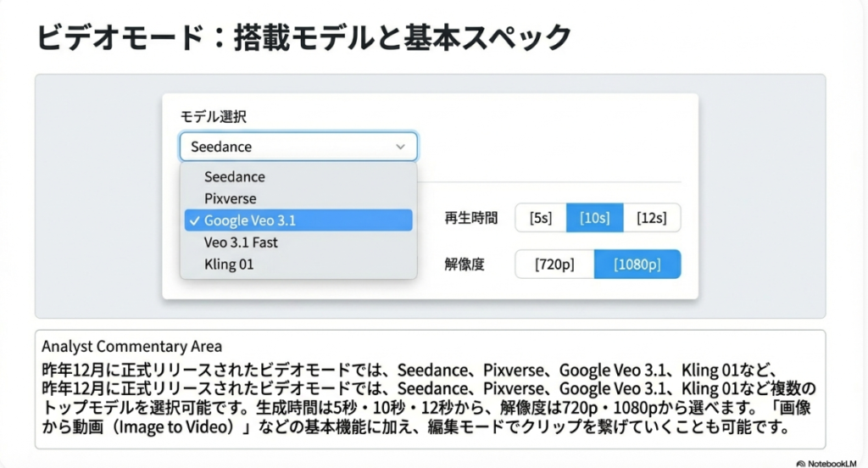
Task: Click the chevron arrow in the model dropdown
Action: (401, 147)
